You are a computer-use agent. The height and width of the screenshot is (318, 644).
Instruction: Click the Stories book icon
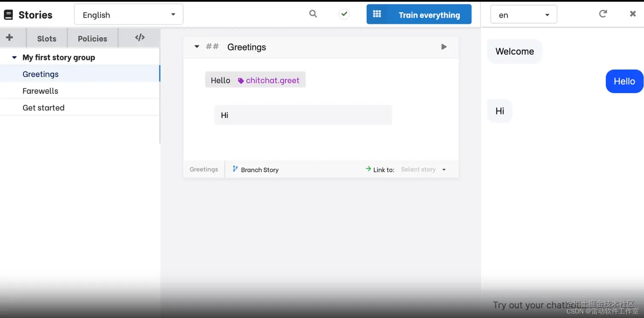8,15
